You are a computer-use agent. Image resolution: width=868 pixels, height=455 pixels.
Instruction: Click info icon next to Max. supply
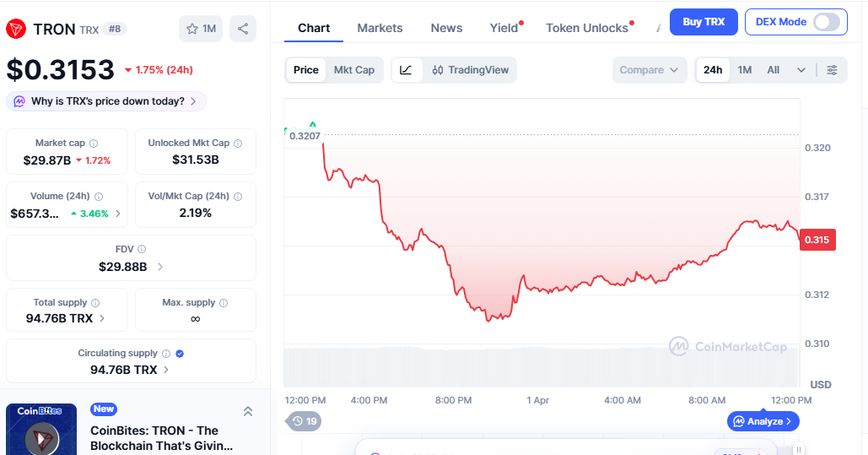(x=224, y=302)
